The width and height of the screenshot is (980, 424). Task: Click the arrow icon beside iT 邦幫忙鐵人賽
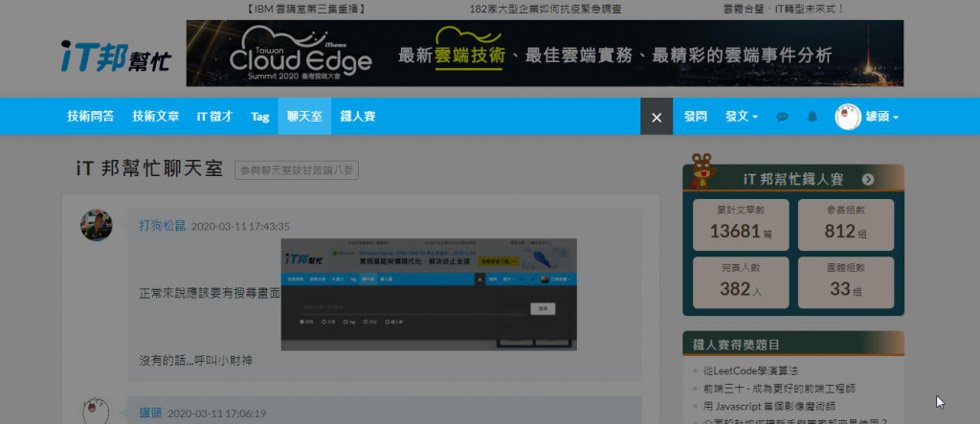click(x=867, y=180)
